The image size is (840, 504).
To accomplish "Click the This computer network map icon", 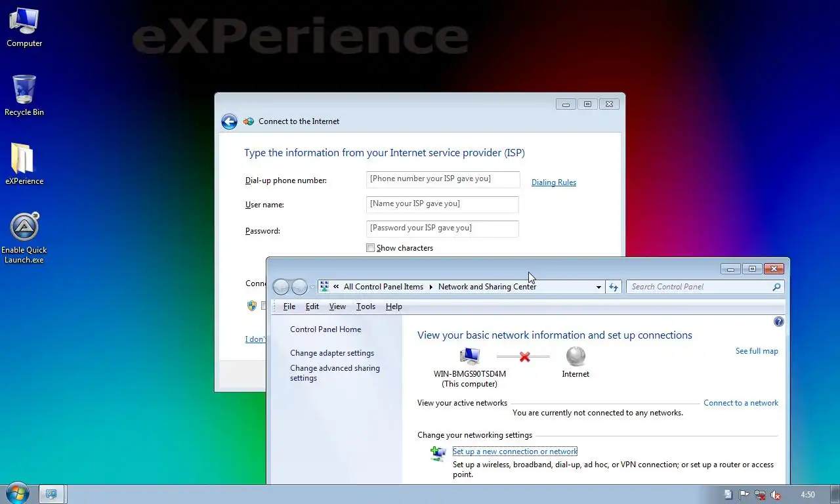I will click(470, 356).
